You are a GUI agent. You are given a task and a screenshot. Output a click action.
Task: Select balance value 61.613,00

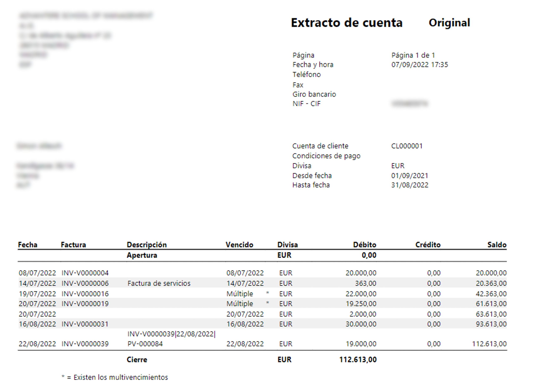point(491,304)
